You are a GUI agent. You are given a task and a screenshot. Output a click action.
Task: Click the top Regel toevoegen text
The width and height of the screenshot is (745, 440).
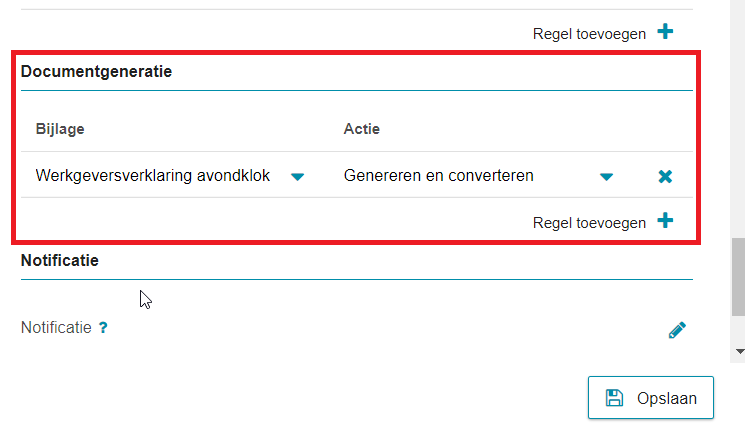pos(589,34)
